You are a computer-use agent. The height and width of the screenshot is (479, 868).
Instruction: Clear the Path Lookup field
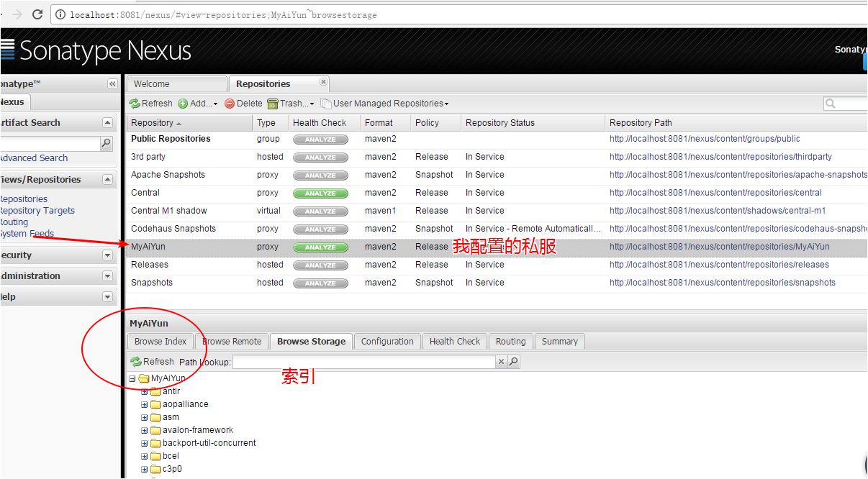502,362
